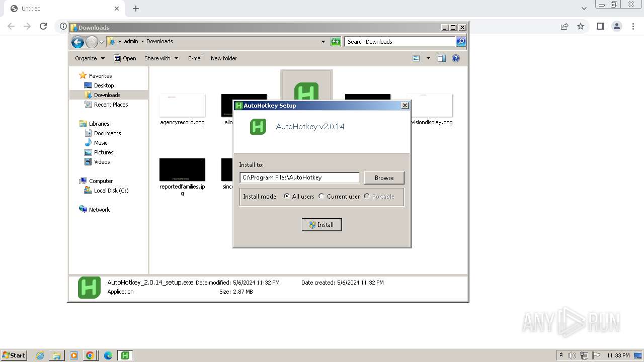
Task: Click E-mail in the Explorer toolbar
Action: click(195, 58)
